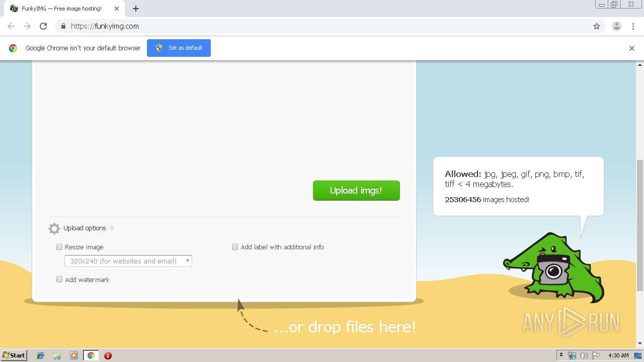Click the Chrome taskbar icon
The image size is (644, 362).
[91, 355]
